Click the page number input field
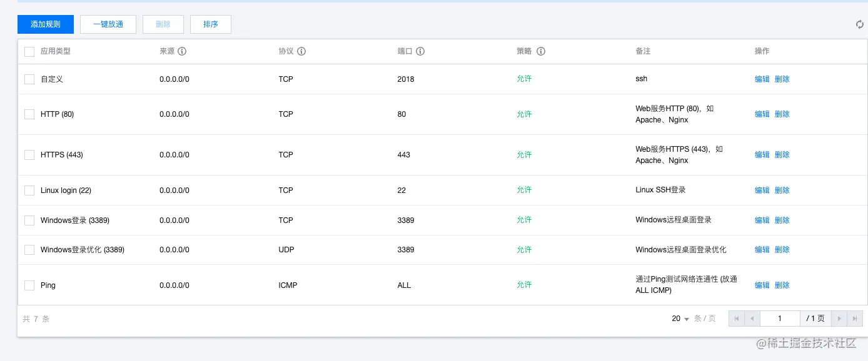The height and width of the screenshot is (361, 868). [780, 319]
